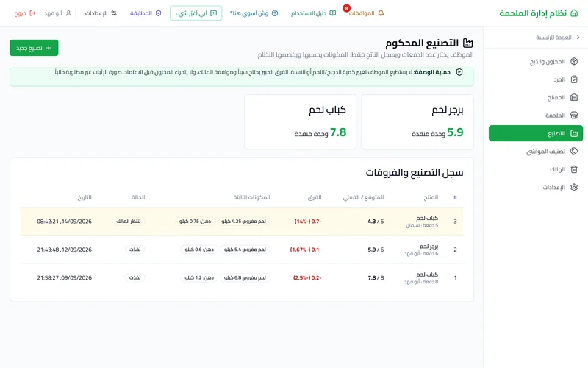Open الهالك sidebar item
This screenshot has width=588, height=368.
pos(536,169)
